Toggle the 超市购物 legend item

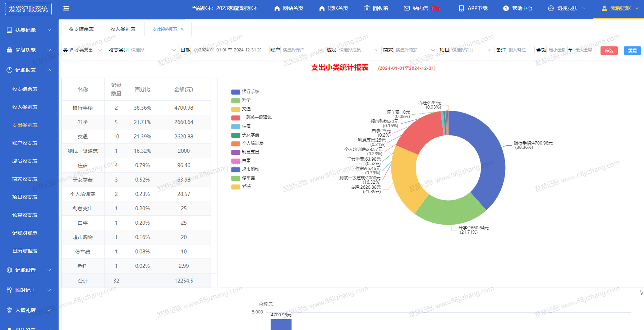coord(245,169)
